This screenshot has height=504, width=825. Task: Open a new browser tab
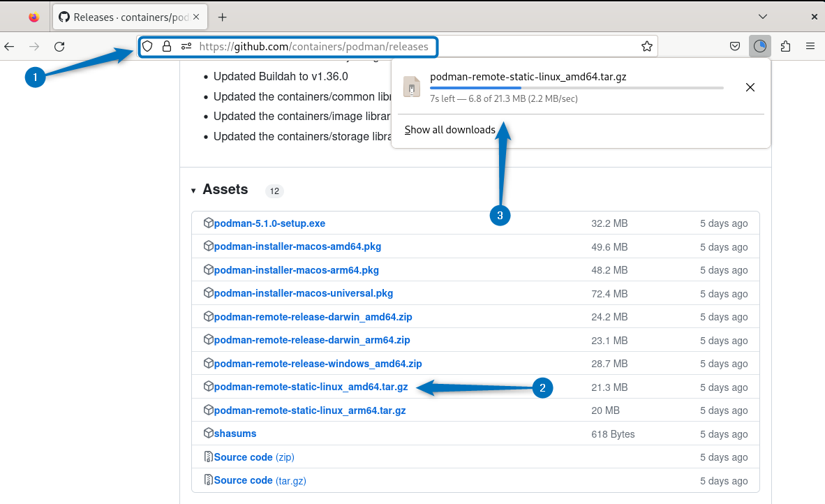tap(222, 16)
